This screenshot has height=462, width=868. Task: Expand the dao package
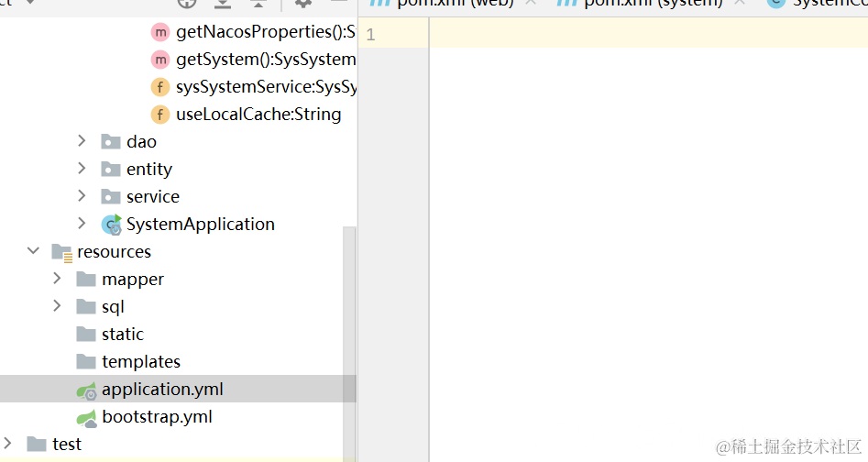[x=82, y=141]
